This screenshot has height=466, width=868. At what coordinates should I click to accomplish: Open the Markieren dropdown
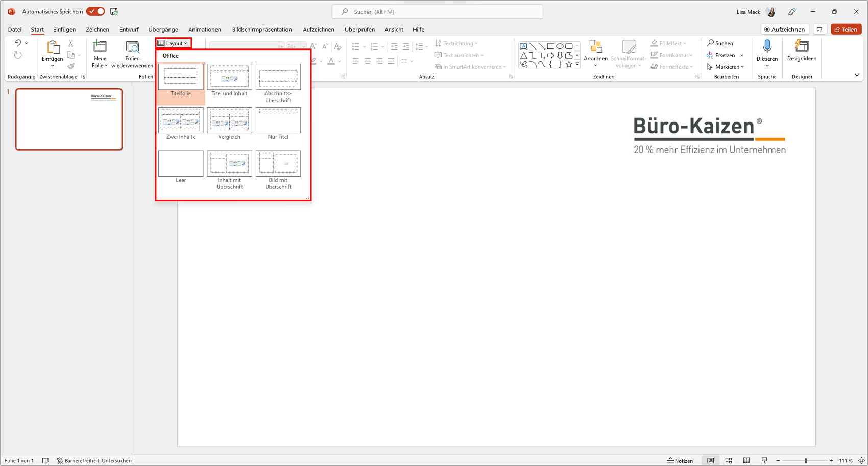726,67
